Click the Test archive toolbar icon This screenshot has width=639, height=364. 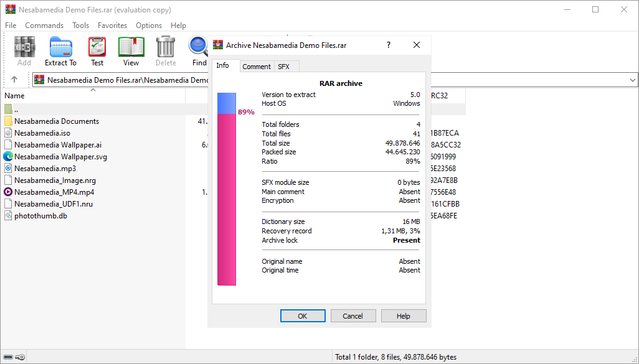[x=97, y=50]
